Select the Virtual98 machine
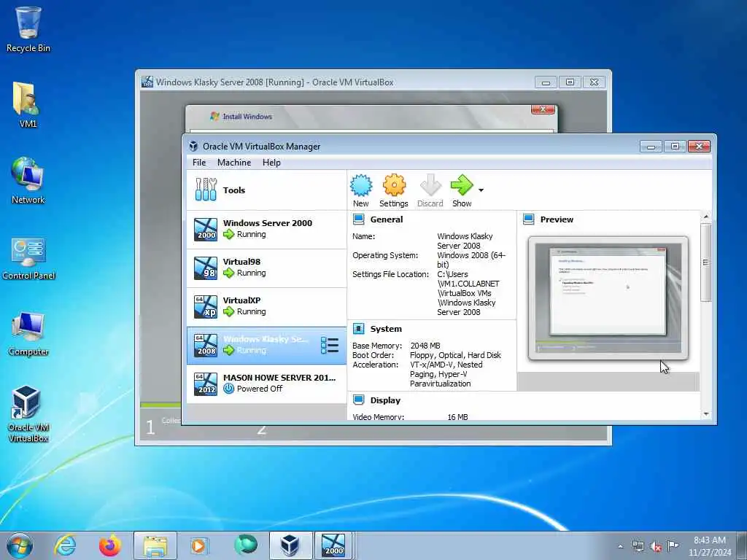Screen dimensions: 747x560 [266, 268]
